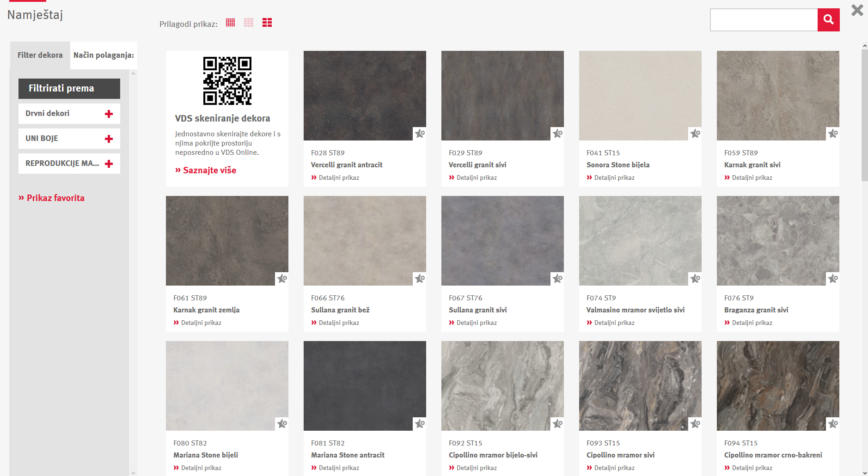
Task: Open Detaljni prikaz for Braganza granit sivi
Action: click(748, 323)
